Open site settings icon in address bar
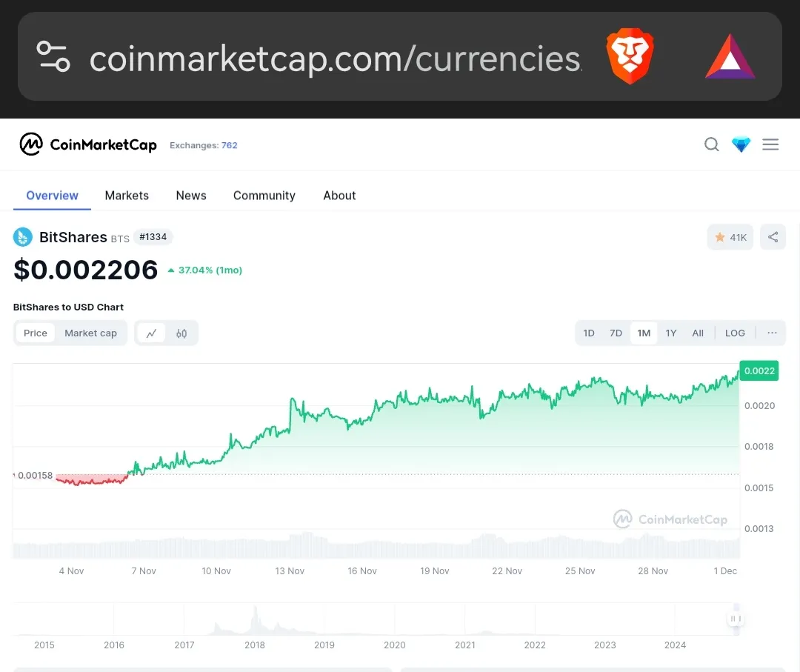The image size is (800, 672). [x=53, y=56]
